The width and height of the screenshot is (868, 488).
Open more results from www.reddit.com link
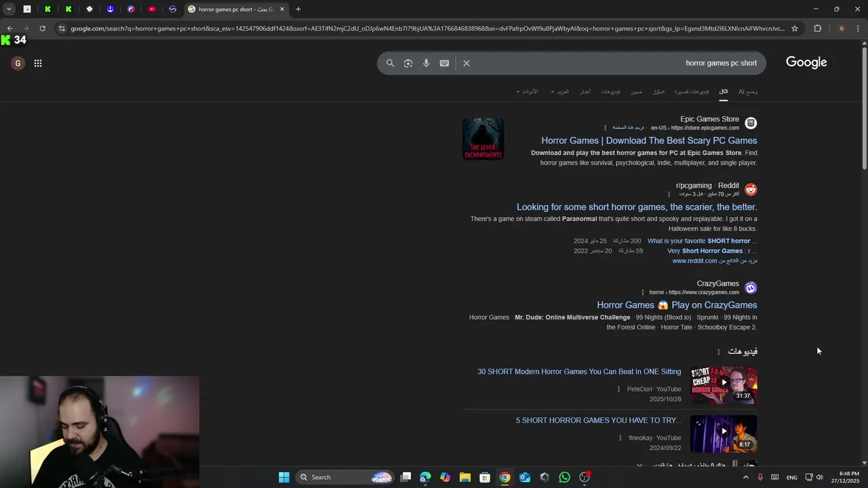point(715,261)
